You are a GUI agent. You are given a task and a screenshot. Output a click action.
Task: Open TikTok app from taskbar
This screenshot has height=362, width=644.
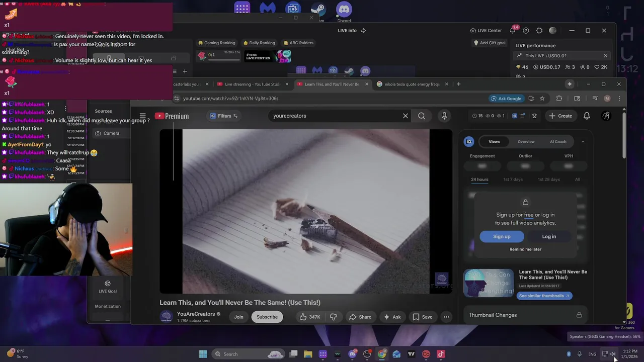pos(441,354)
